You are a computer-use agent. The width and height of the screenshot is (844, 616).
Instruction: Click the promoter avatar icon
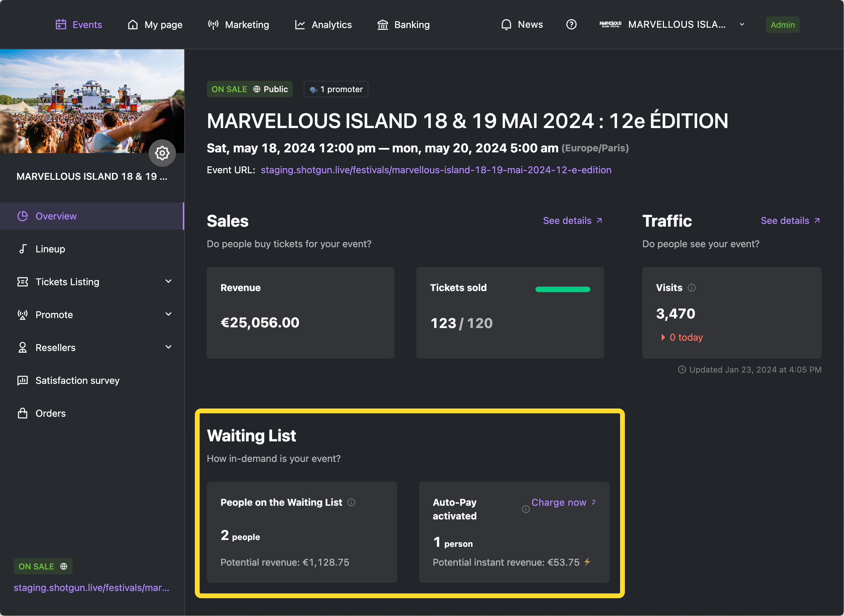tap(314, 89)
